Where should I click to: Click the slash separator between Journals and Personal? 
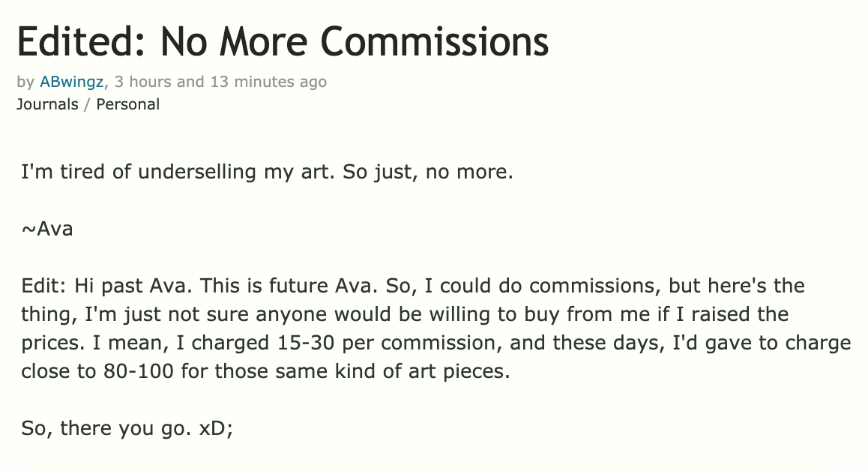click(x=87, y=104)
